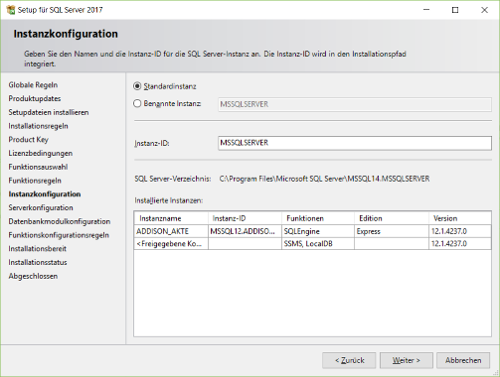
Task: Select the Benannte Instanz radio button
Action: (x=137, y=104)
